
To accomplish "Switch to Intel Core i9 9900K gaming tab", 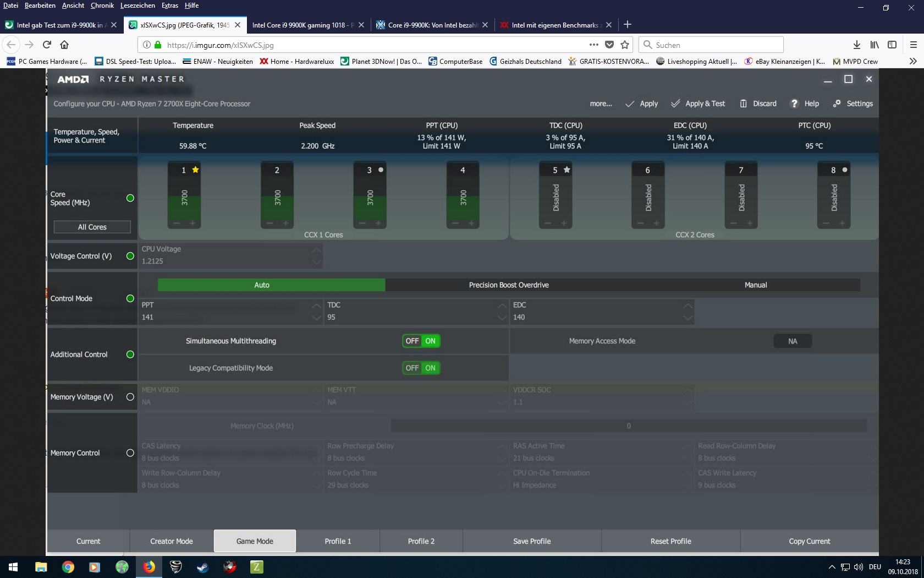I will pos(308,25).
